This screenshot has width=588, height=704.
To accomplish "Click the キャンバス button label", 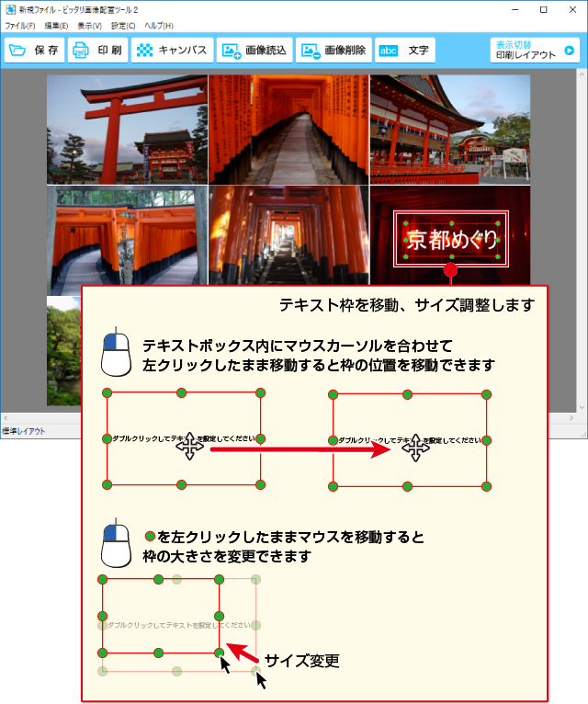I will 183,51.
